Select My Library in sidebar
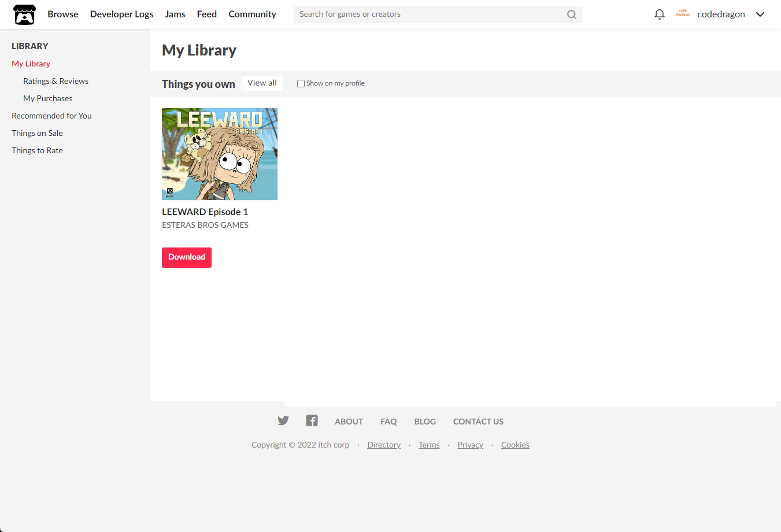Screen dimensions: 781x532 tap(31, 64)
